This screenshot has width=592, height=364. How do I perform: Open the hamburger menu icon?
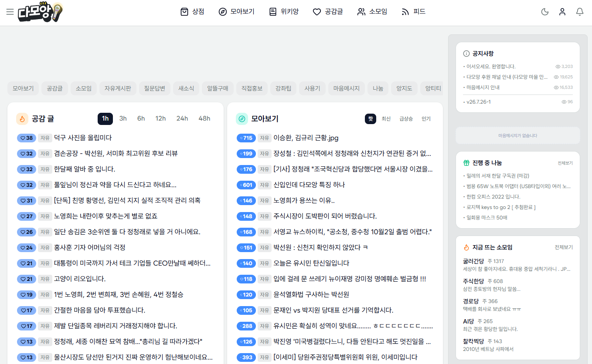pyautogui.click(x=10, y=12)
